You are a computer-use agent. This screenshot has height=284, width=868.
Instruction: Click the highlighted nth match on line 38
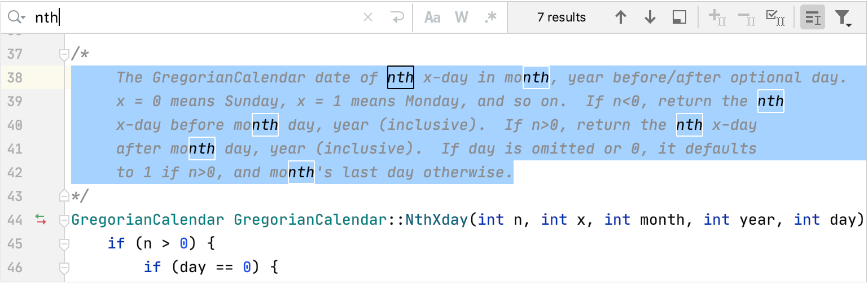(x=401, y=78)
